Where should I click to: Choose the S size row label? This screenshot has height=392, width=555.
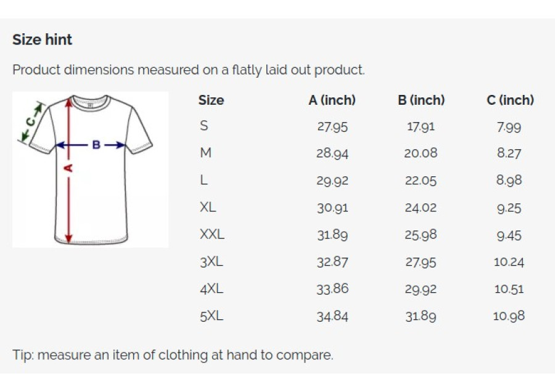pyautogui.click(x=204, y=126)
